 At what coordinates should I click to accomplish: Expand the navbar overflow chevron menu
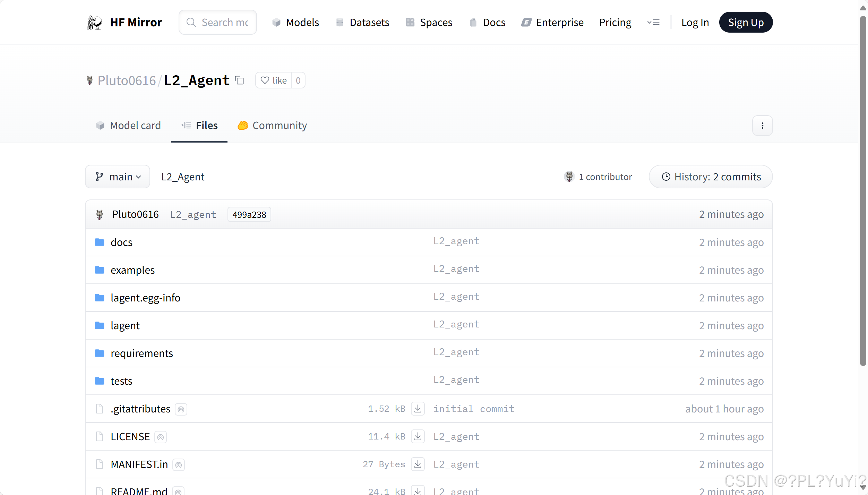pyautogui.click(x=654, y=22)
